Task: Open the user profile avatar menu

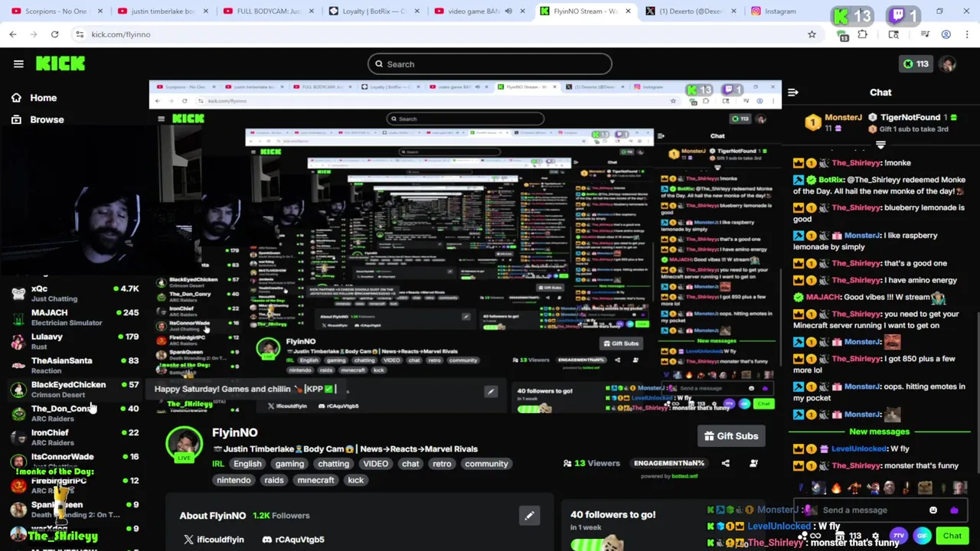Action: 949,64
